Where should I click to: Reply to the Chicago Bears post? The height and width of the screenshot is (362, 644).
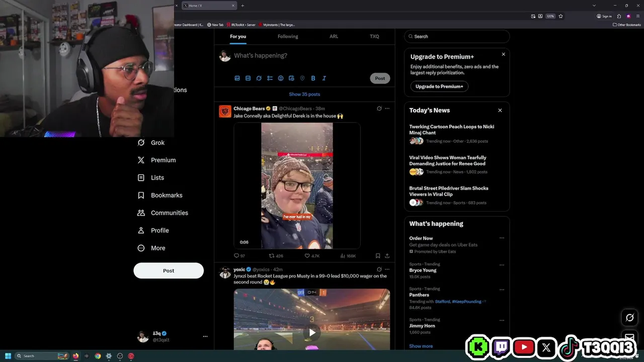click(239, 256)
